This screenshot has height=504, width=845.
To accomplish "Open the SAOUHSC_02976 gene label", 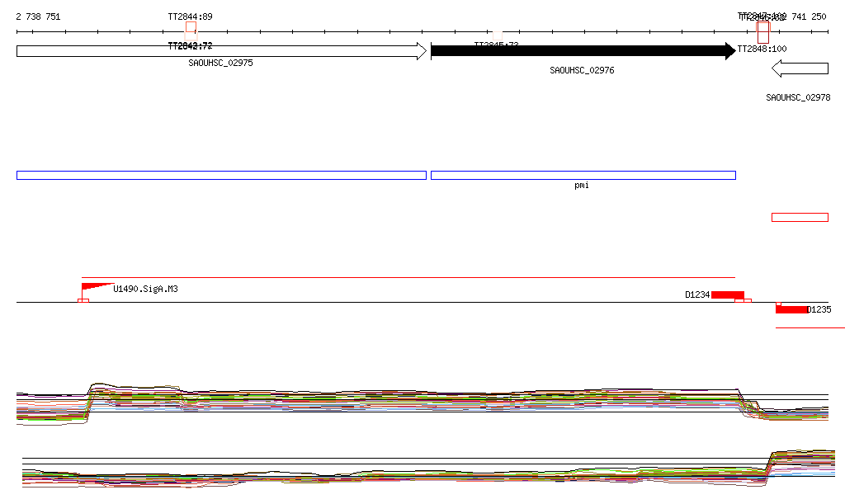I will coord(582,71).
